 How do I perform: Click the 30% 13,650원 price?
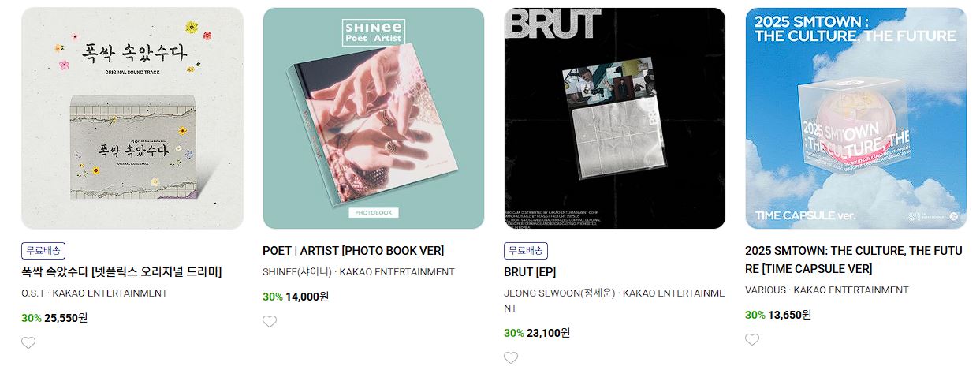click(778, 315)
